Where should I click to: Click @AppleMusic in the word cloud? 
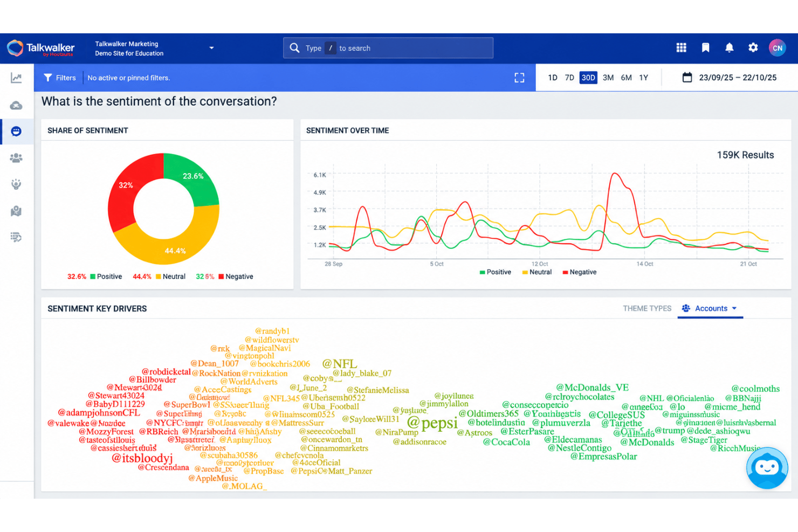coord(213,478)
